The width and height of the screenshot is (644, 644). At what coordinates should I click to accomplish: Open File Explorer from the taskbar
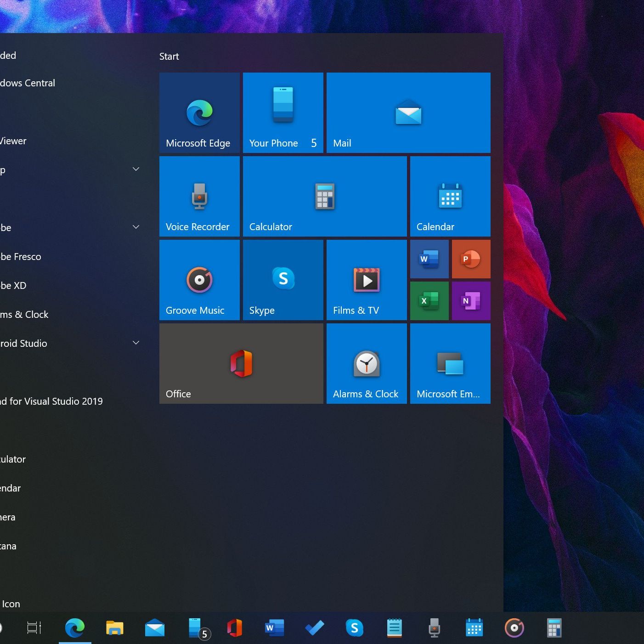click(x=114, y=628)
